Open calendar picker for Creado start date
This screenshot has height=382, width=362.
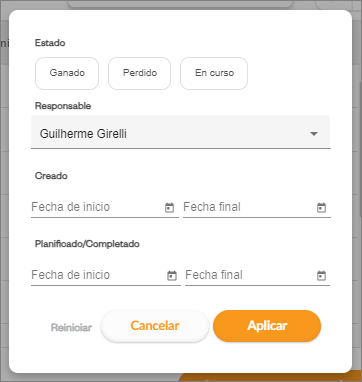click(x=169, y=207)
